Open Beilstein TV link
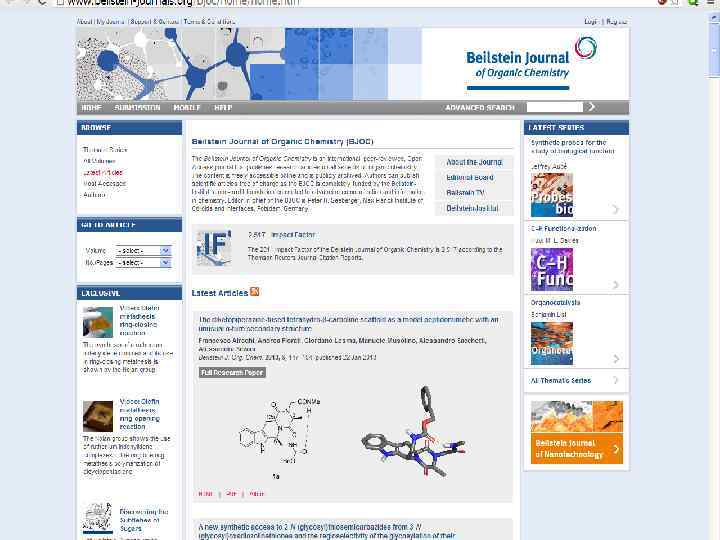The width and height of the screenshot is (720, 540). coord(465,193)
